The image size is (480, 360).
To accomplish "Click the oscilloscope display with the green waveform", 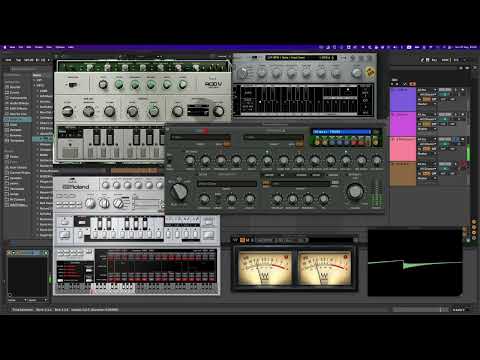I will click(415, 263).
